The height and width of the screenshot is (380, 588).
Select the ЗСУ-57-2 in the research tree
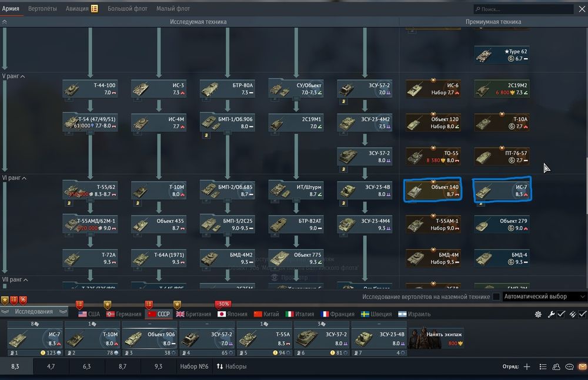pos(365,89)
